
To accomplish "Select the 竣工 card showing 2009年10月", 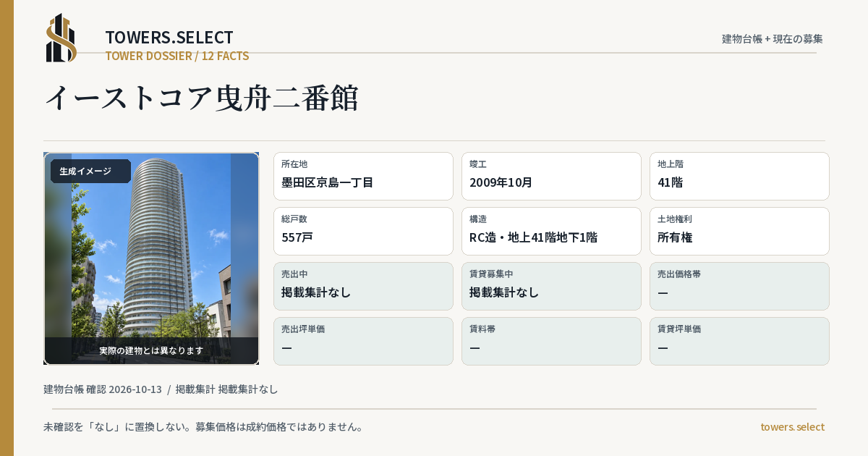I will pos(551,176).
